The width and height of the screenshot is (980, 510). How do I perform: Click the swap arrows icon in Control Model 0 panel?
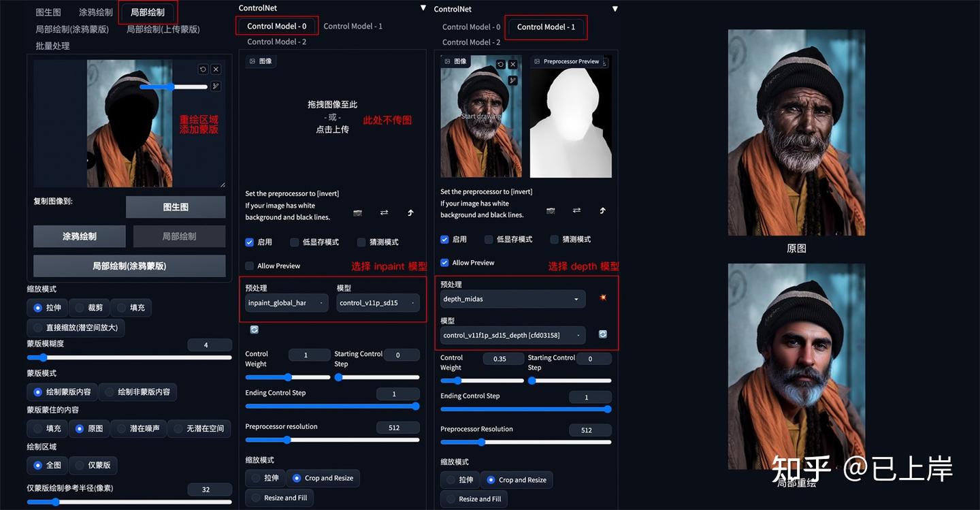coord(384,212)
